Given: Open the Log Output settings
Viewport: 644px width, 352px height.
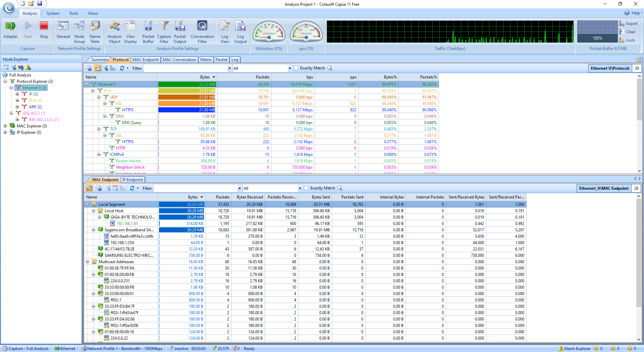Looking at the screenshot, I should click(240, 32).
